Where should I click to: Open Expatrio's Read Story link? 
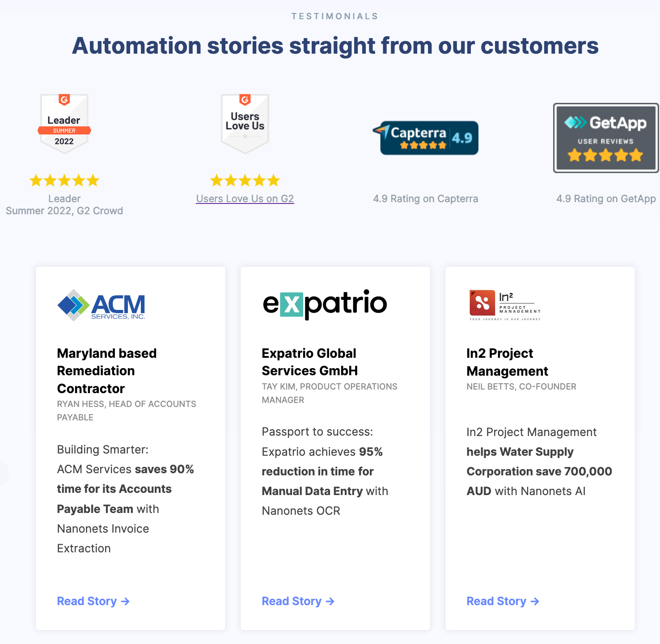(298, 601)
